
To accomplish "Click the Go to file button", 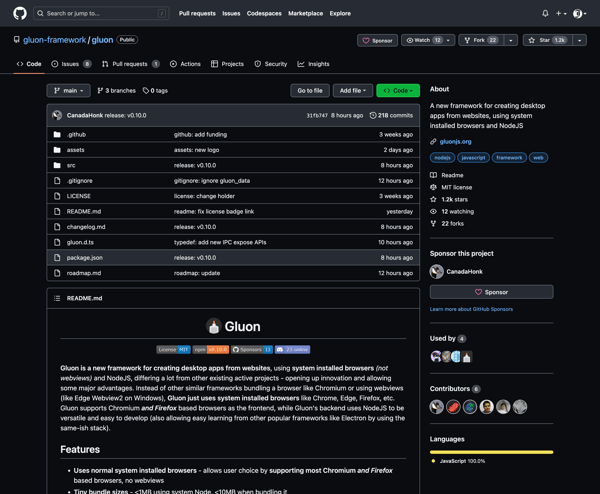I will pos(310,91).
